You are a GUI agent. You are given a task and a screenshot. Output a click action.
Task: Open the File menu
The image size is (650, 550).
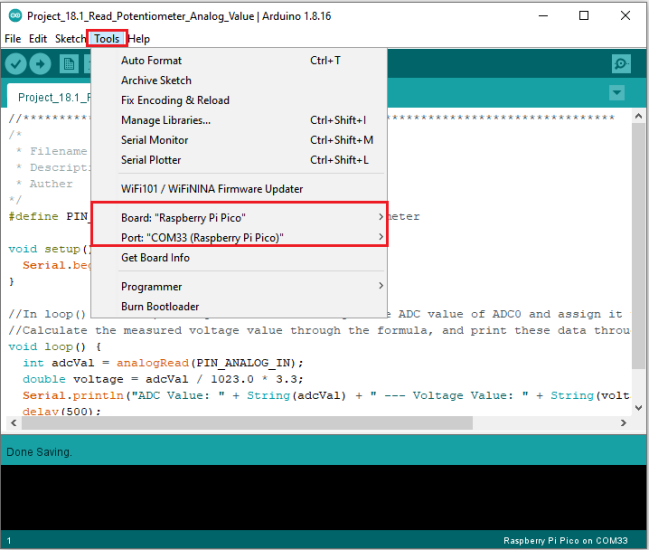pyautogui.click(x=12, y=39)
